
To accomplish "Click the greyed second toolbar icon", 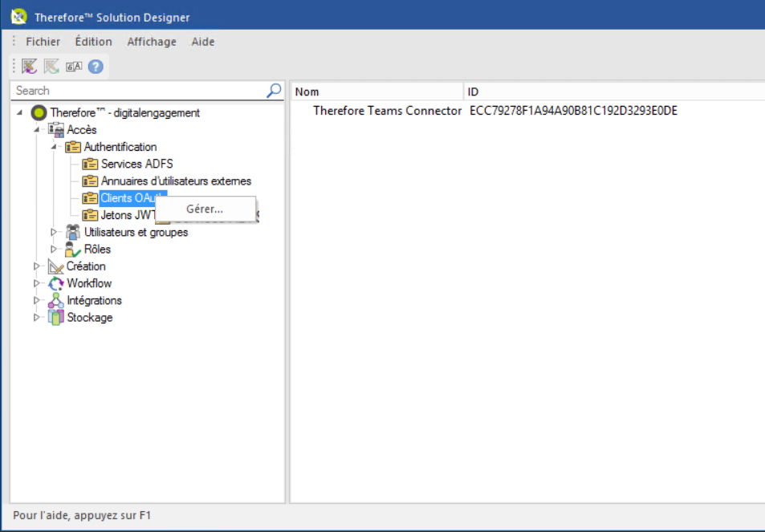I will pos(51,67).
